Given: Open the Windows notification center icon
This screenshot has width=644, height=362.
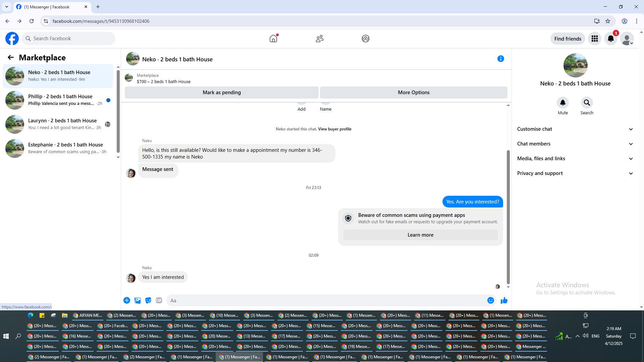Looking at the screenshot, I should (x=633, y=336).
